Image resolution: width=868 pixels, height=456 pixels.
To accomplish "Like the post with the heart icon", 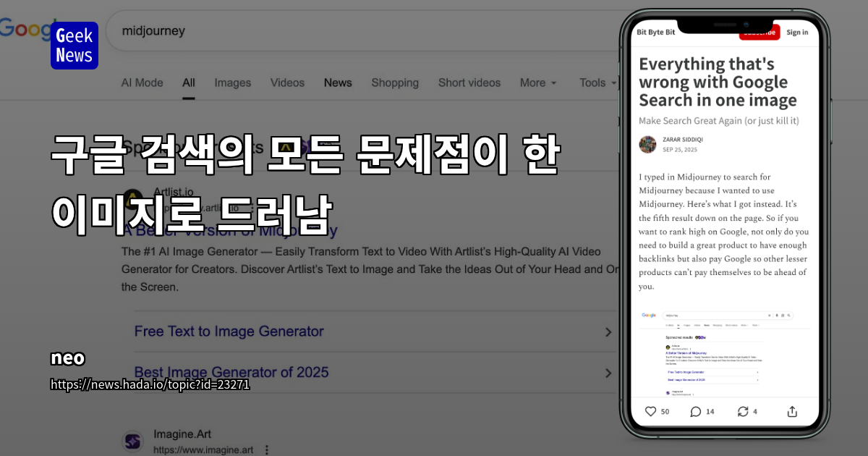I will pyautogui.click(x=652, y=411).
